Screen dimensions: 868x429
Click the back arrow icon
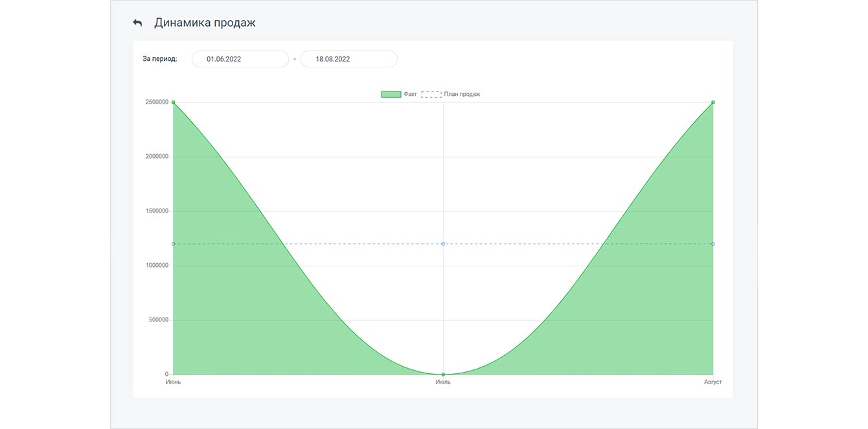coord(137,23)
